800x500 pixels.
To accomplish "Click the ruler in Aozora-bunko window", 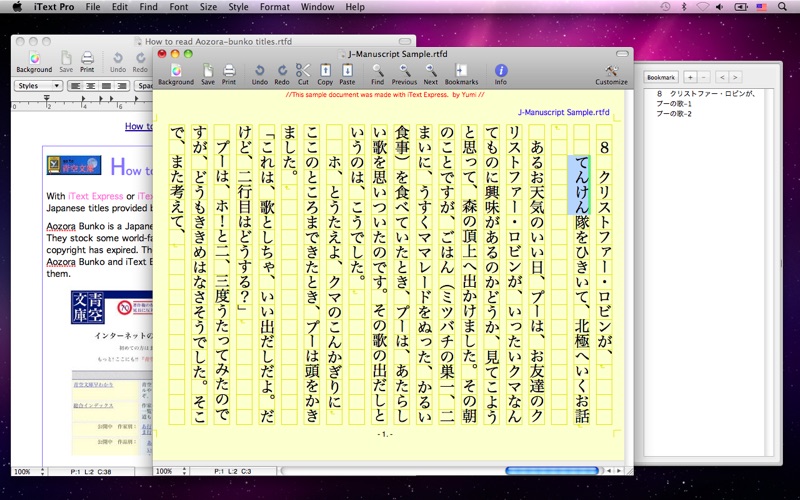I will tap(82, 103).
